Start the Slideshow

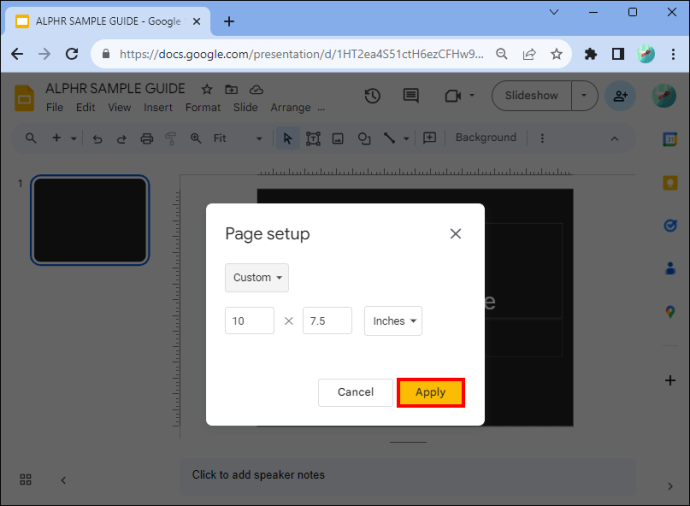pyautogui.click(x=531, y=95)
